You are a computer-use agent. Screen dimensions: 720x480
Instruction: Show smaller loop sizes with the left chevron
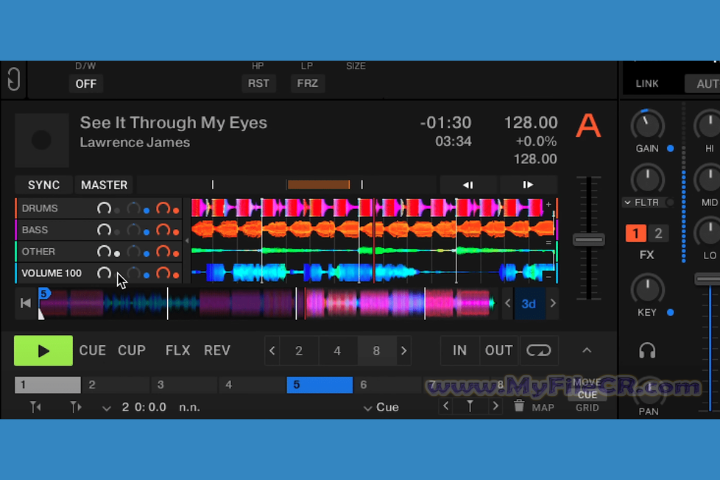272,351
